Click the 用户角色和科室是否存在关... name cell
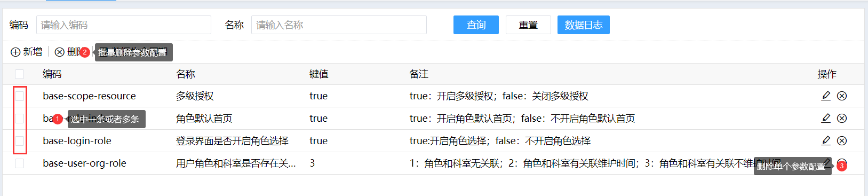 [236, 163]
